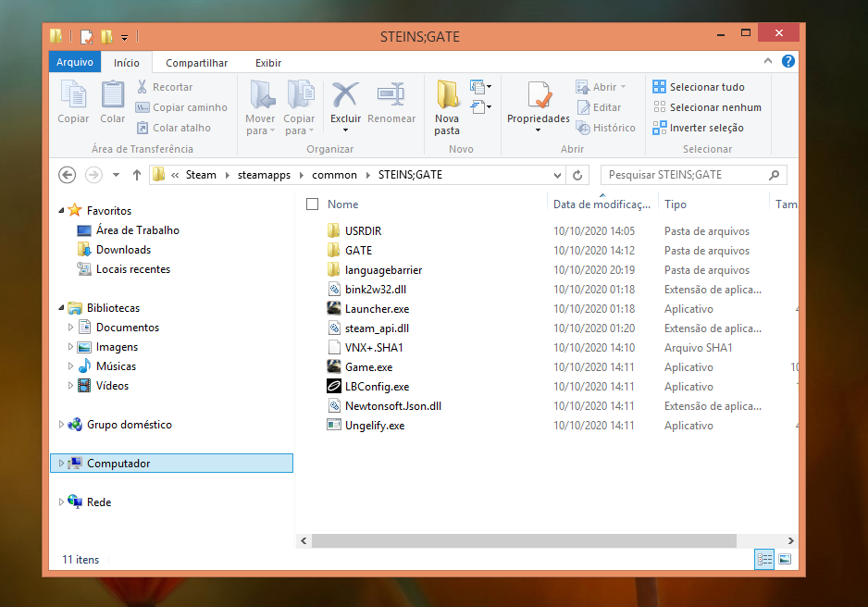Open the Arquivo tab
The width and height of the screenshot is (868, 607).
(75, 62)
